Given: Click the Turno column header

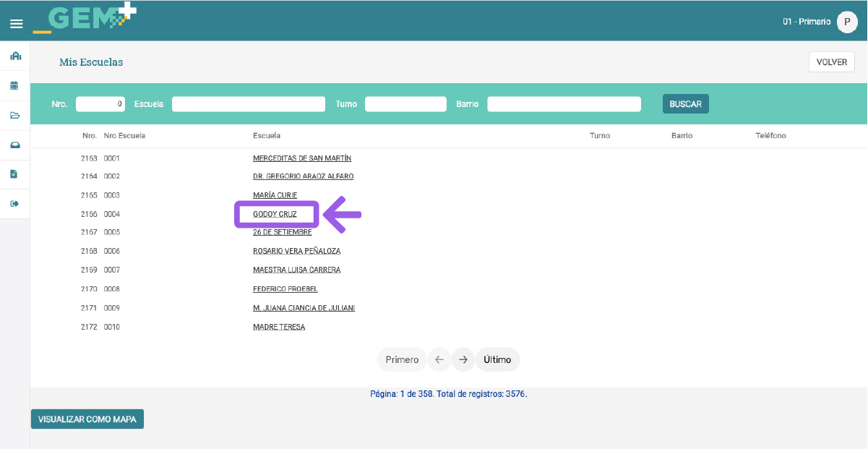Looking at the screenshot, I should coord(600,136).
